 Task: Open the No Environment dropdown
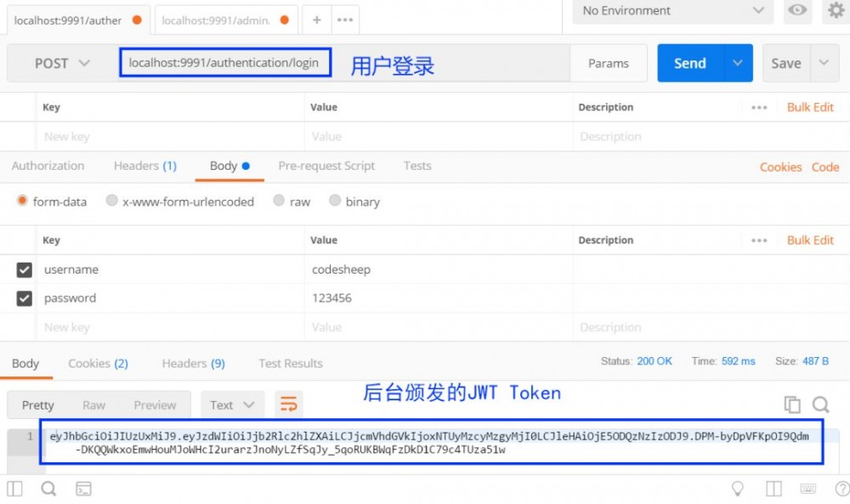[x=671, y=11]
